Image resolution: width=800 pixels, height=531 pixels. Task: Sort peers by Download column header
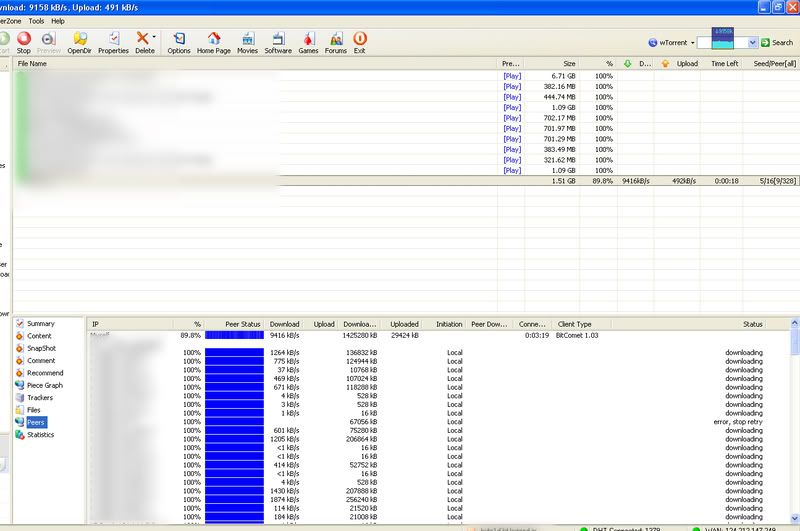tap(284, 324)
